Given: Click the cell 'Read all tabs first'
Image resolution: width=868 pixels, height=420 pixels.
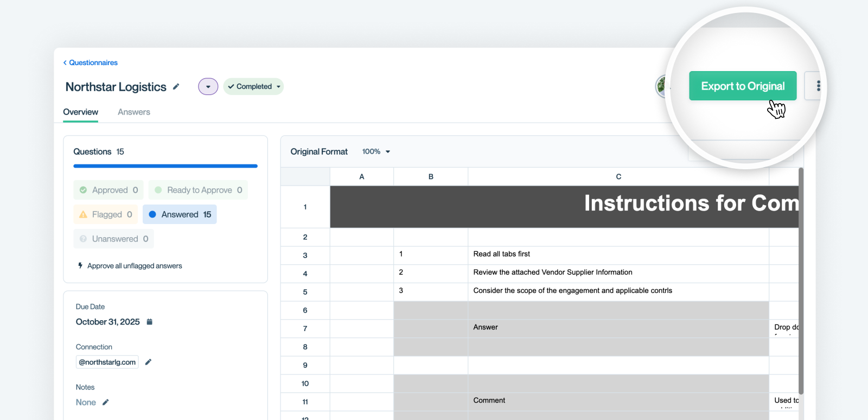Looking at the screenshot, I should point(618,256).
